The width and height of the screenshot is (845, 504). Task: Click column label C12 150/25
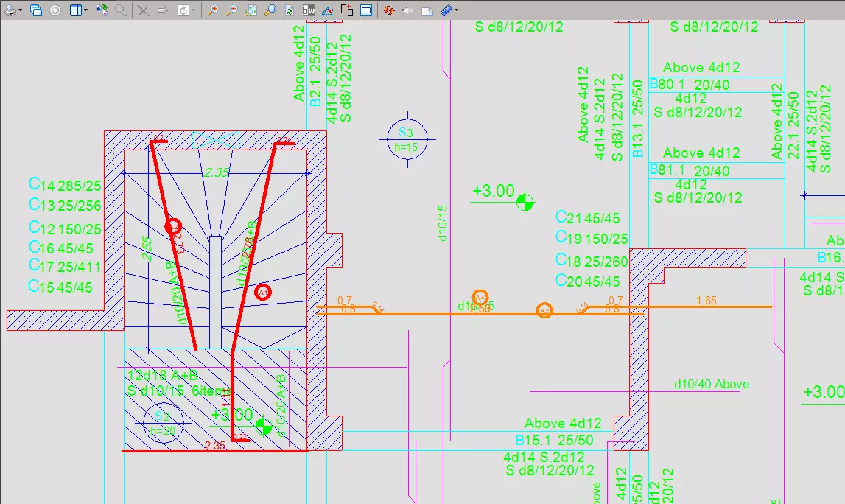[65, 228]
